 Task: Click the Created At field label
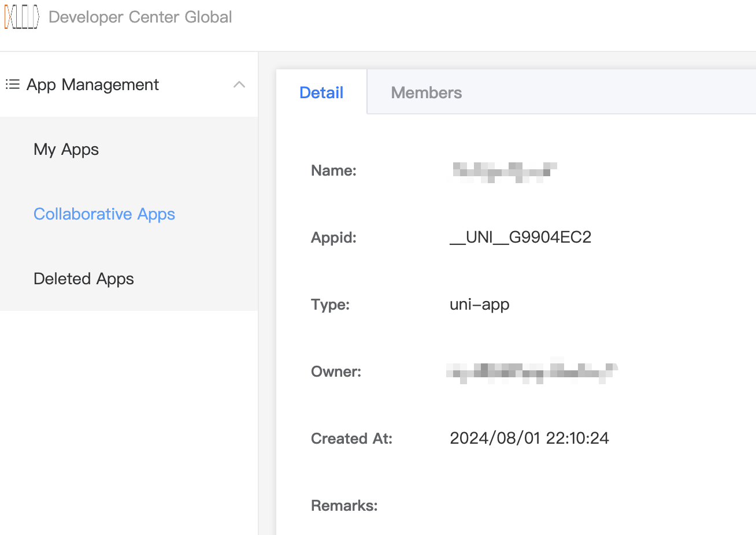pos(351,439)
